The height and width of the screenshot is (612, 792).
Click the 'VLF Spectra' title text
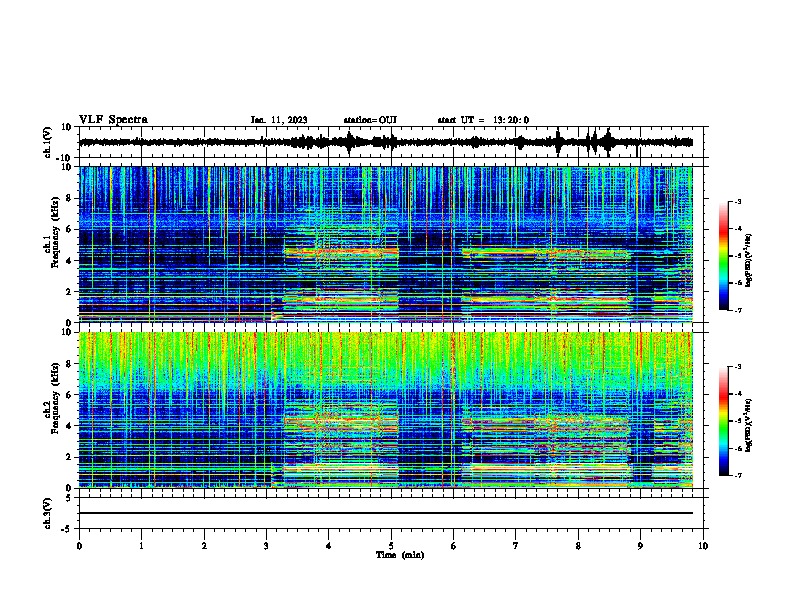point(113,119)
